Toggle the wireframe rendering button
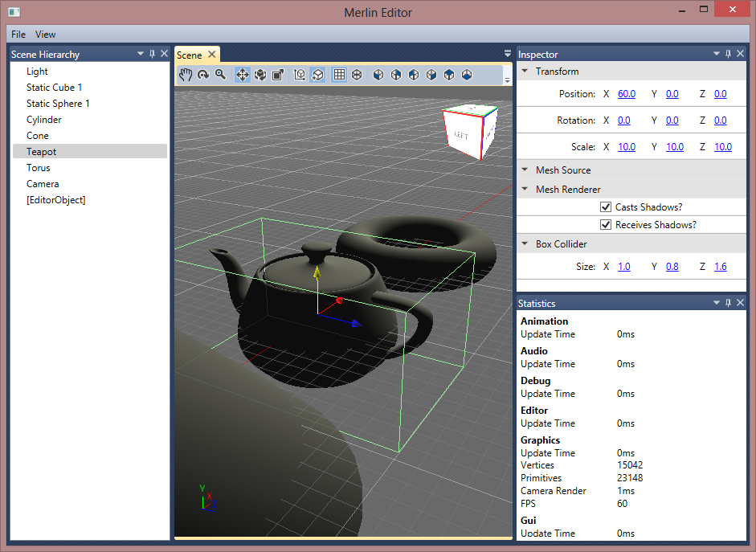Screen dimensions: 756x552 pos(357,75)
